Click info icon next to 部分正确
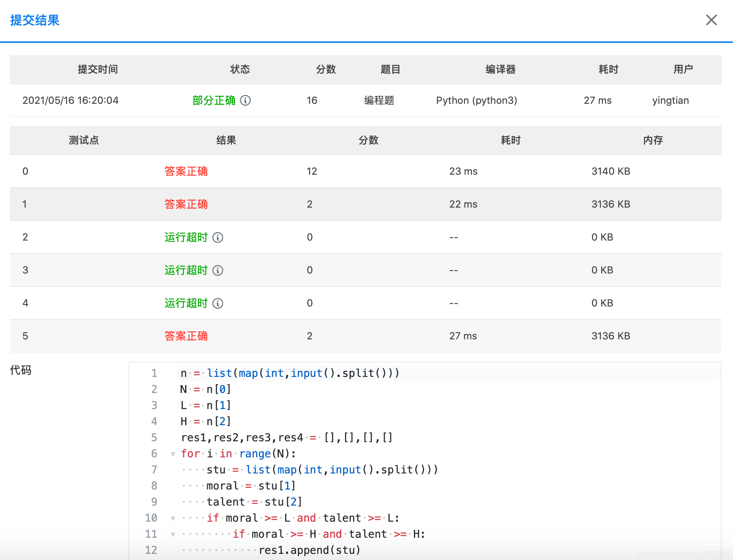 click(x=245, y=100)
